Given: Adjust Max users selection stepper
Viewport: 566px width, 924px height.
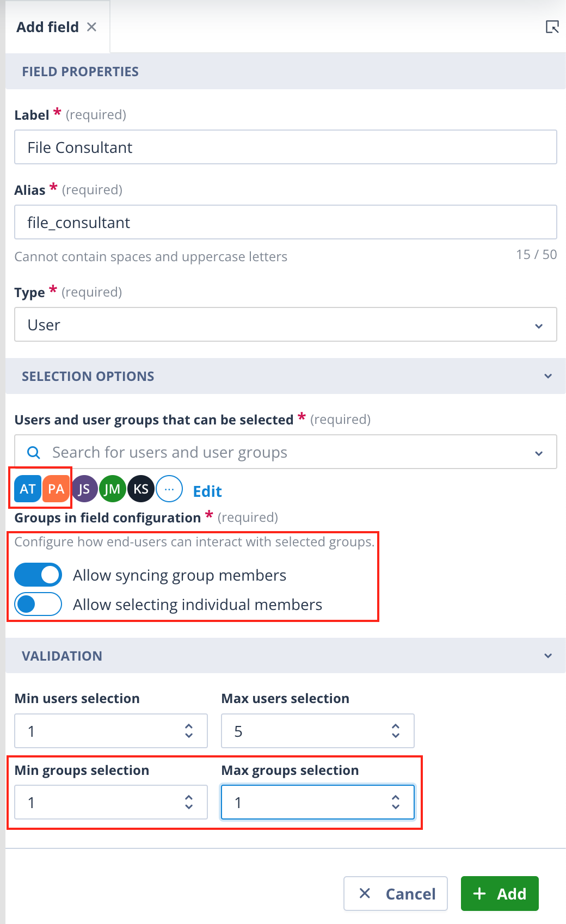Looking at the screenshot, I should pos(396,731).
